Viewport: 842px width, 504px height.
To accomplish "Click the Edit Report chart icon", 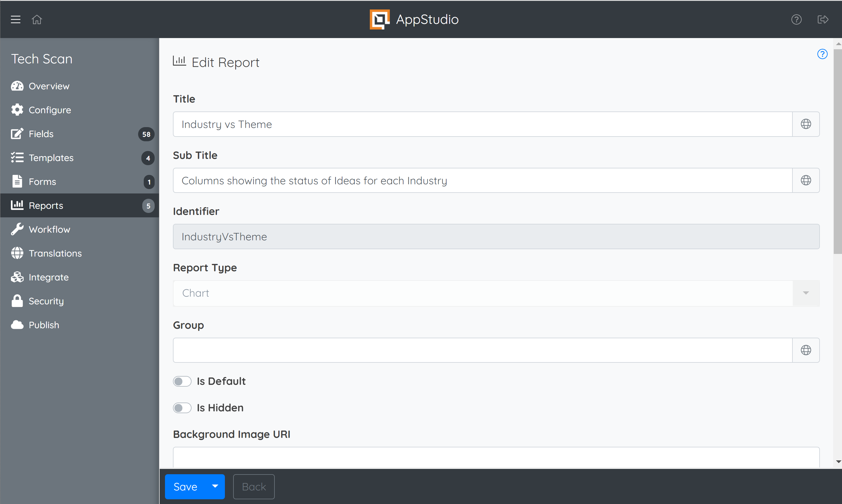I will click(x=179, y=61).
